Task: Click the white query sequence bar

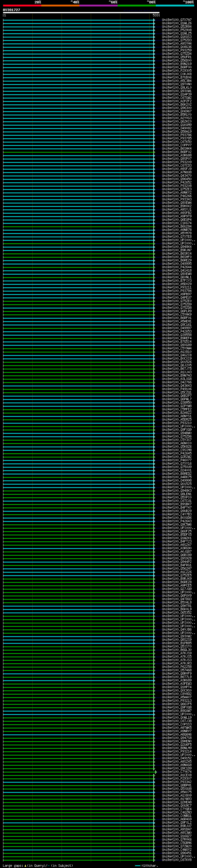Action: pos(81,13)
